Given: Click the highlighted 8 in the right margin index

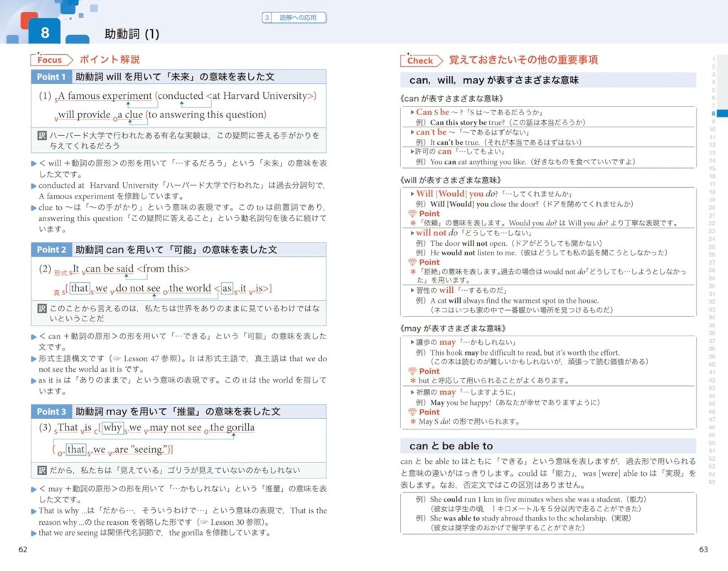Looking at the screenshot, I should (714, 114).
